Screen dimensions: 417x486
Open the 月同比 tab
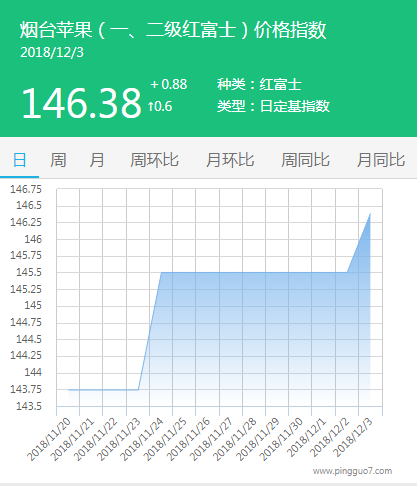(x=381, y=160)
